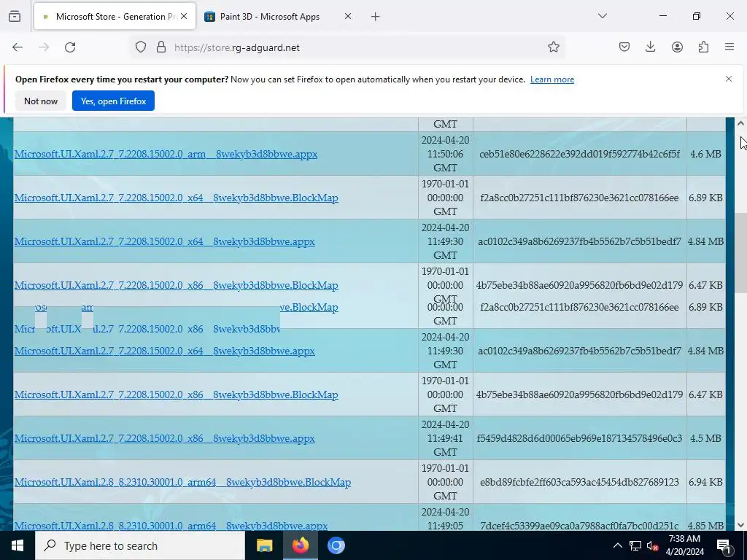Screen dimensions: 747x560
Task: Show site security padlock info
Action: pyautogui.click(x=161, y=47)
